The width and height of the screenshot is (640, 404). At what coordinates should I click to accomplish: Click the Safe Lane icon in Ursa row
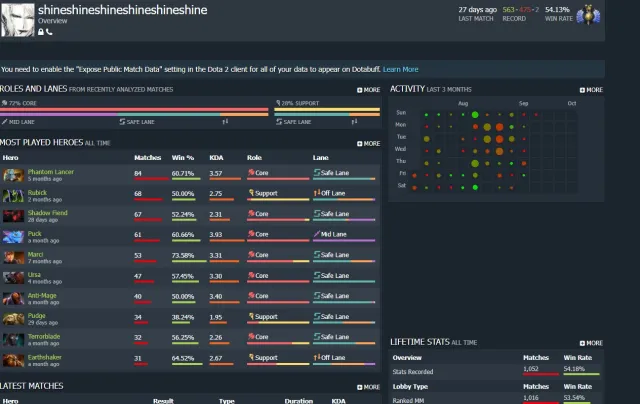(317, 275)
